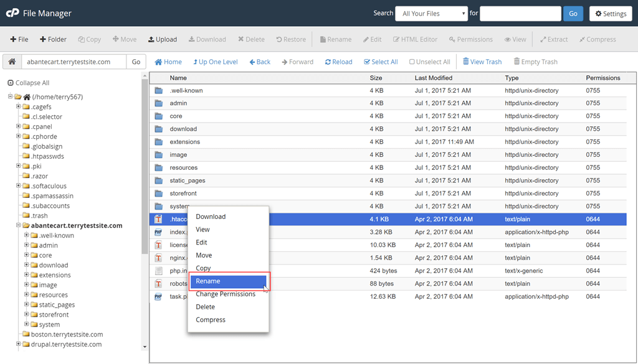Click View in the top toolbar
The image size is (638, 364).
pyautogui.click(x=515, y=39)
